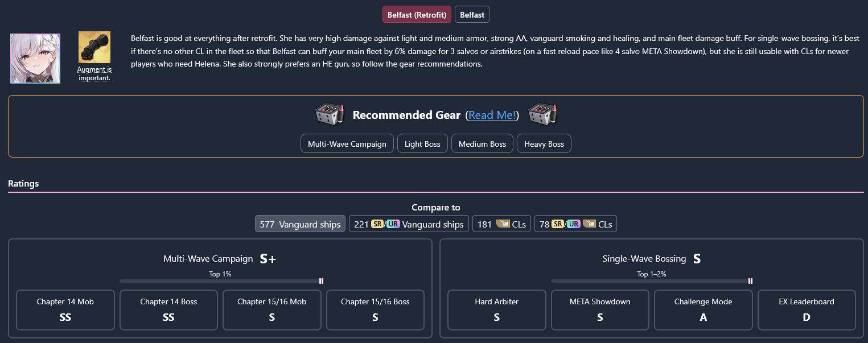This screenshot has height=343, width=868.
Task: Click the CL icon in 181 CLs filter
Action: pos(503,224)
